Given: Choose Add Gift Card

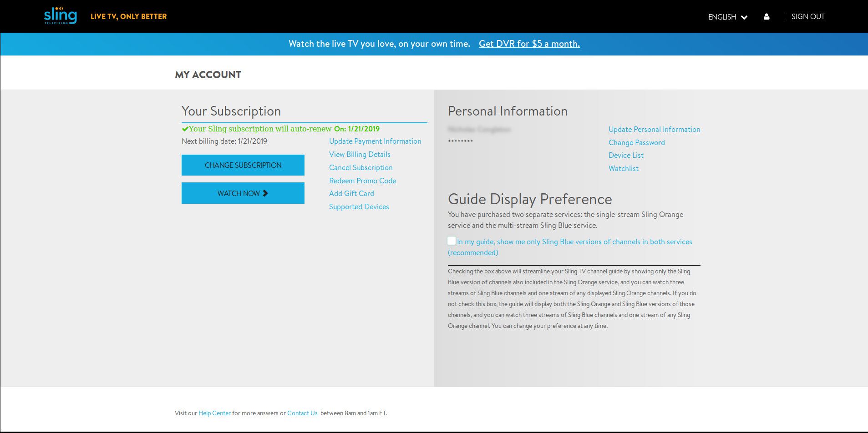Looking at the screenshot, I should pyautogui.click(x=351, y=194).
